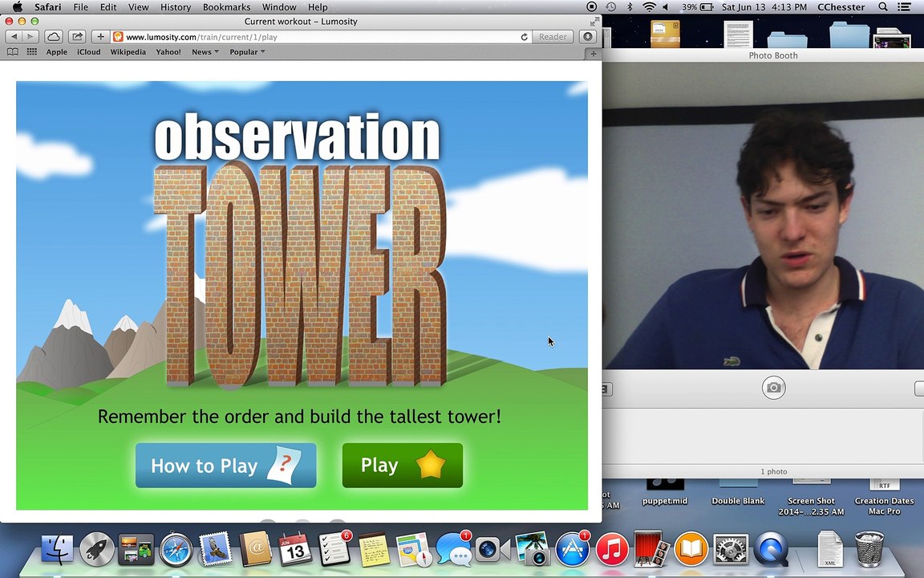
Task: Open Notification Center icon
Action: coord(904,7)
